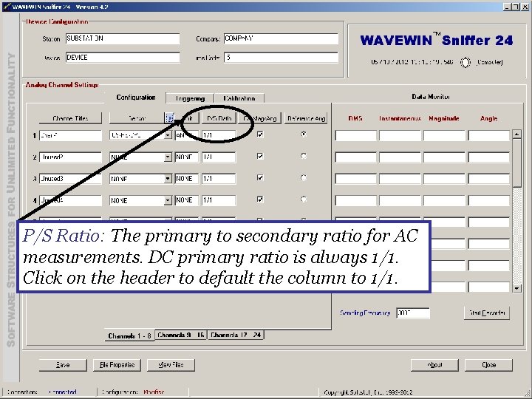Click the Company input field
The height and width of the screenshot is (399, 532).
(x=281, y=38)
